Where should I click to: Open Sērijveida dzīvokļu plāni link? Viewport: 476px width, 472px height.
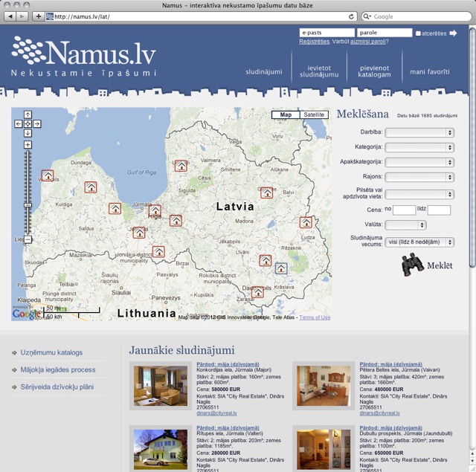point(57,387)
